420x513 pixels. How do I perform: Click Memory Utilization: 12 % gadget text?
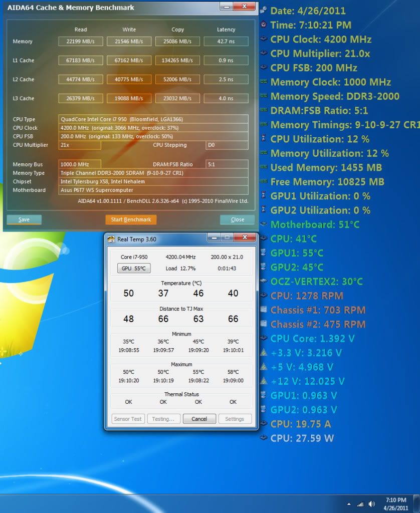tap(330, 153)
